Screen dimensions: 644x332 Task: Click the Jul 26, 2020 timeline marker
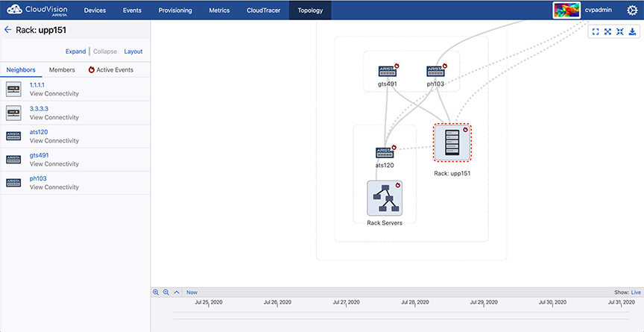[x=277, y=302]
